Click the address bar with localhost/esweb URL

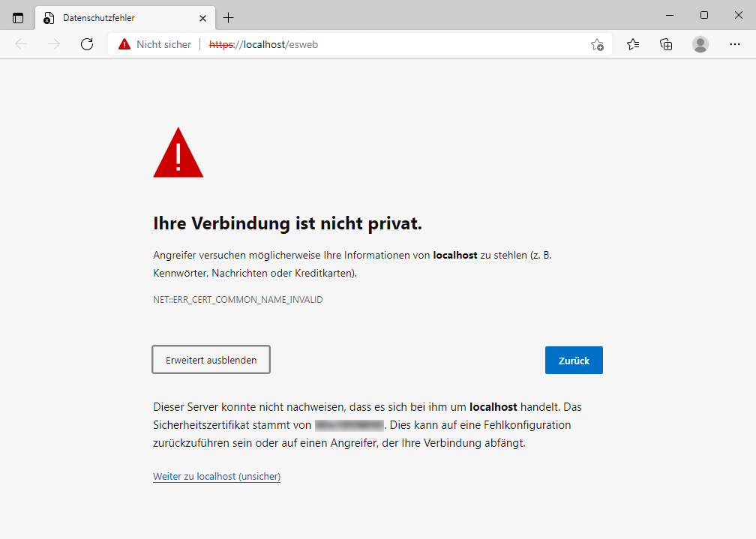[375, 44]
